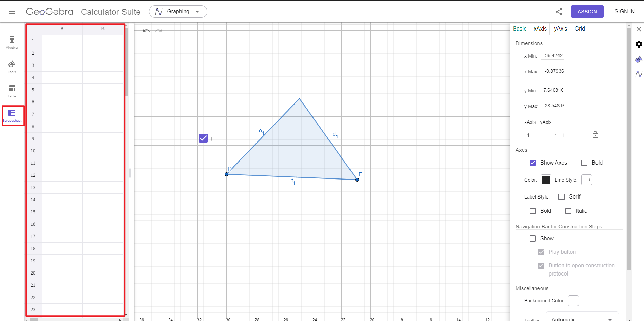Click the x Max input field

pos(554,71)
